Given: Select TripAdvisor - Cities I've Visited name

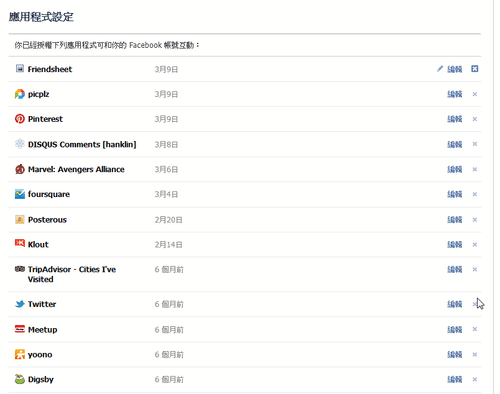Looking at the screenshot, I should pyautogui.click(x=72, y=274).
